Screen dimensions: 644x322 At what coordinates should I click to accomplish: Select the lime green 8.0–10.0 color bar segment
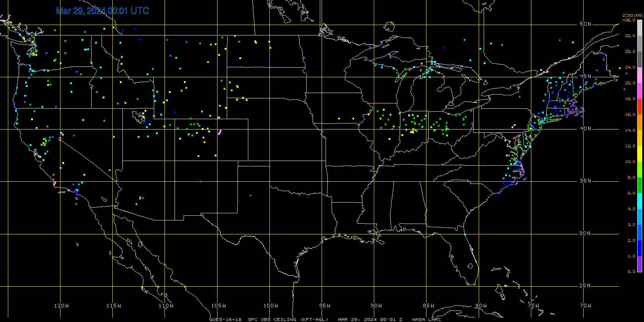pyautogui.click(x=640, y=170)
